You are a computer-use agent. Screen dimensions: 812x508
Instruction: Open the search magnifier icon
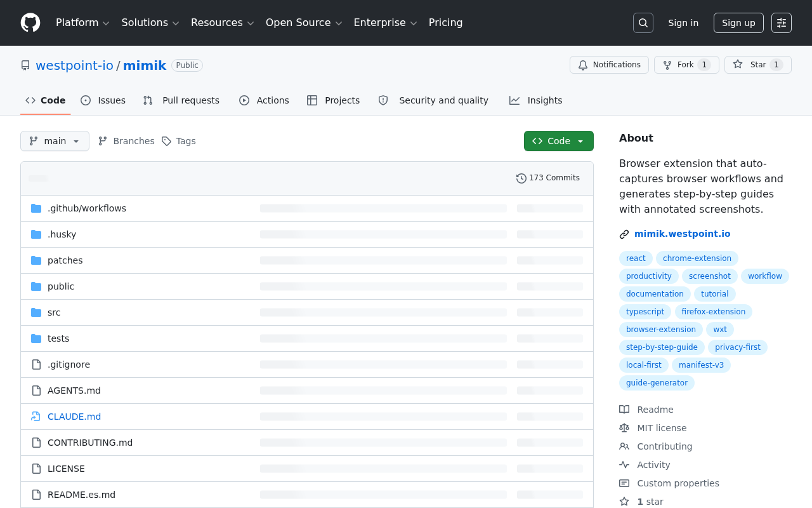coord(643,23)
